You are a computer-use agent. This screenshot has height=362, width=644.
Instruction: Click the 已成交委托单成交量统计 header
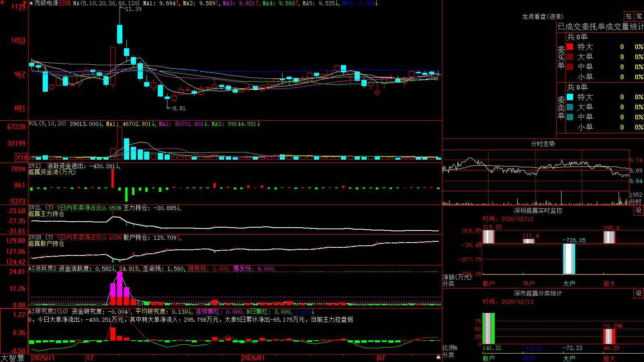[600, 27]
